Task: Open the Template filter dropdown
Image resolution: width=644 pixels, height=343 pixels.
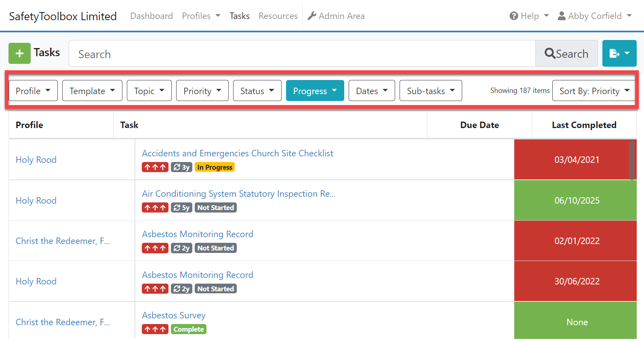Action: (92, 91)
